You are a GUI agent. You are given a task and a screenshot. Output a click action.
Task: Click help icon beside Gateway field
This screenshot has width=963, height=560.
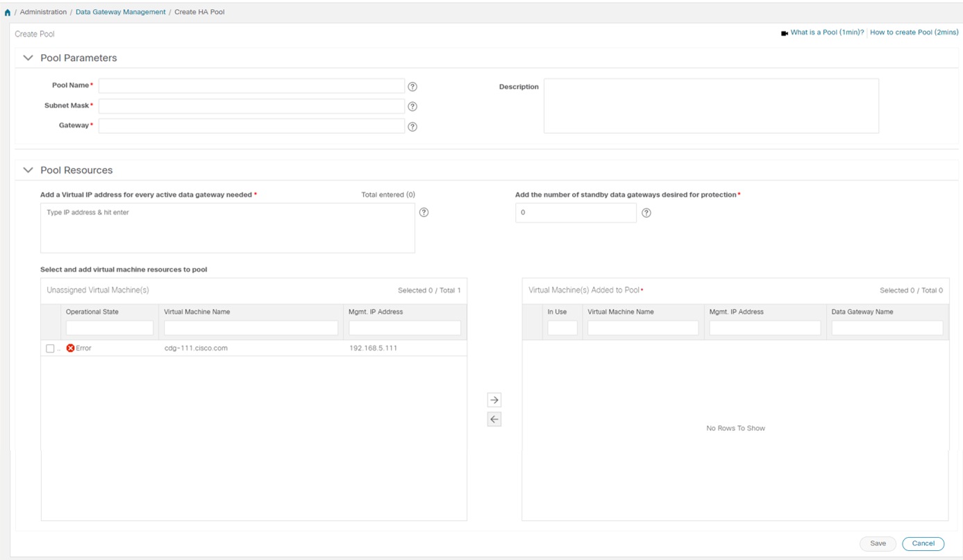412,127
